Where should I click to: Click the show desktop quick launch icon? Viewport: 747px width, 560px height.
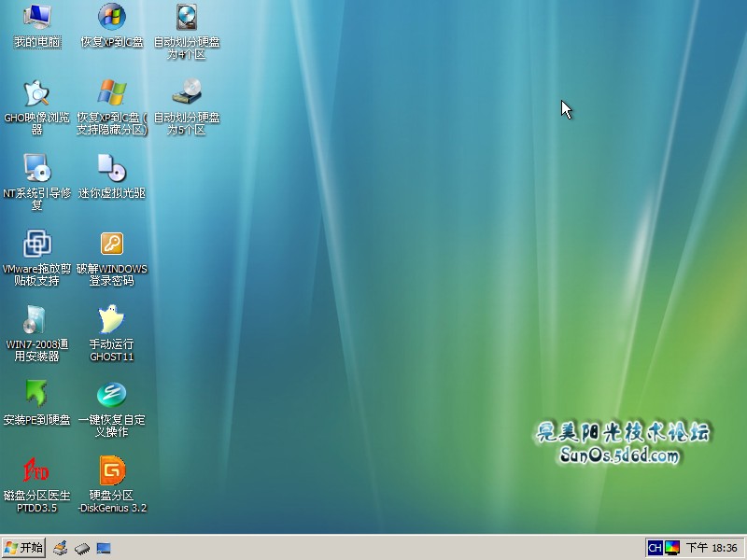103,548
